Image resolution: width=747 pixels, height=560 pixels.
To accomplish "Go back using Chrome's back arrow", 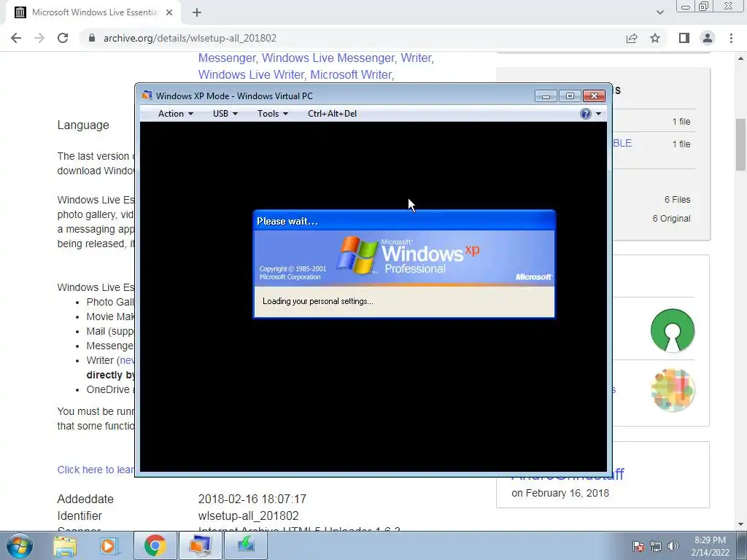I will coord(16,38).
